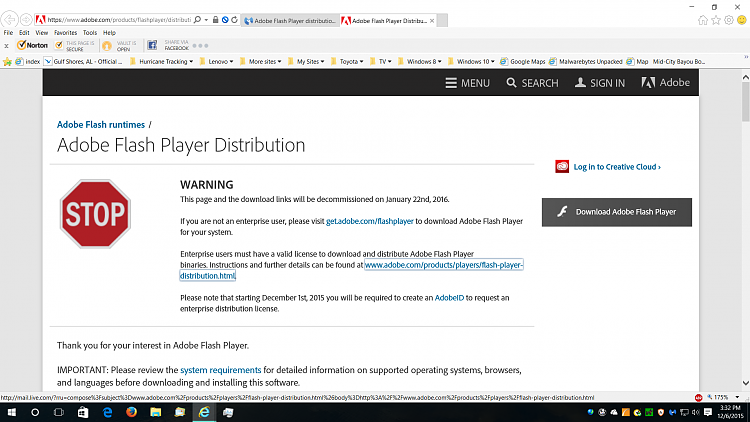Expand the More sites bookmarks folder
The width and height of the screenshot is (750, 422).
[261, 61]
